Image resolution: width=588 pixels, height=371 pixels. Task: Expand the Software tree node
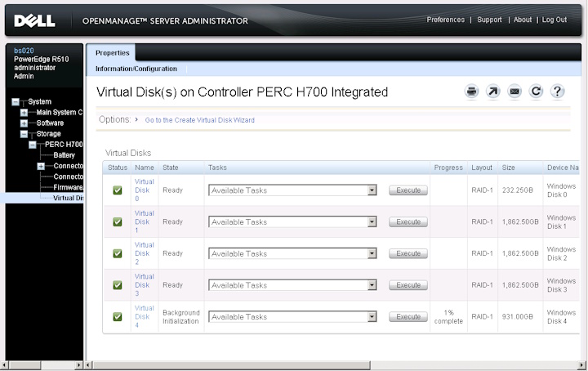(x=24, y=123)
